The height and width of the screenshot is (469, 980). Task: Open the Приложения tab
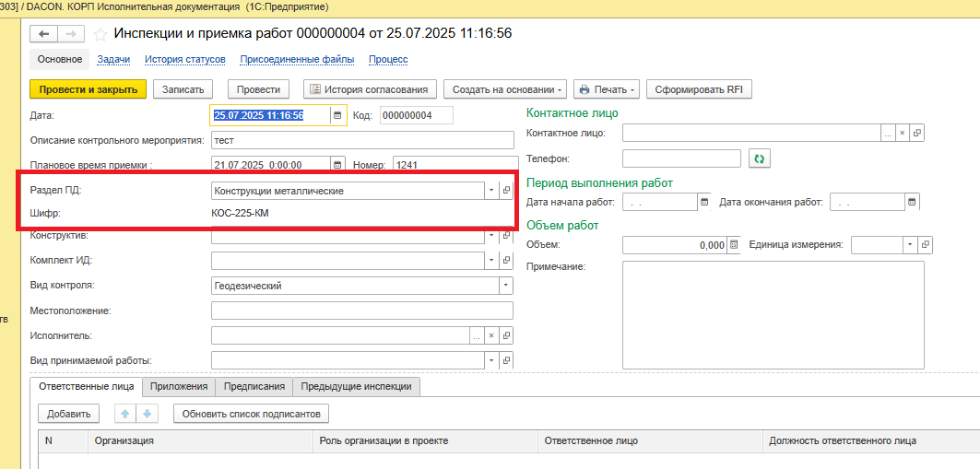tap(179, 386)
